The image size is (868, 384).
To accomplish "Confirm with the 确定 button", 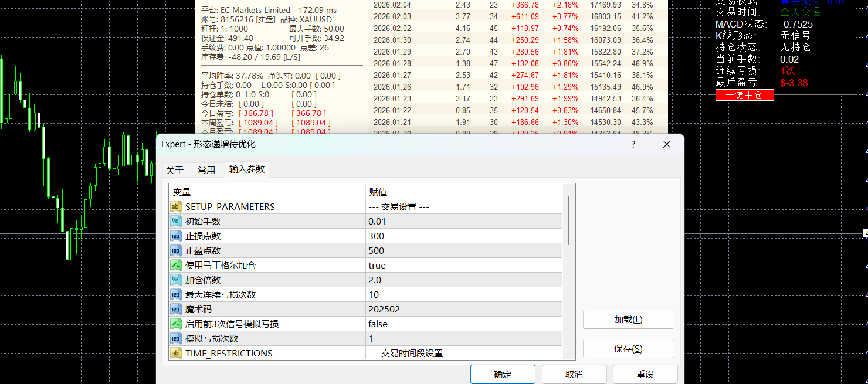I will click(503, 374).
